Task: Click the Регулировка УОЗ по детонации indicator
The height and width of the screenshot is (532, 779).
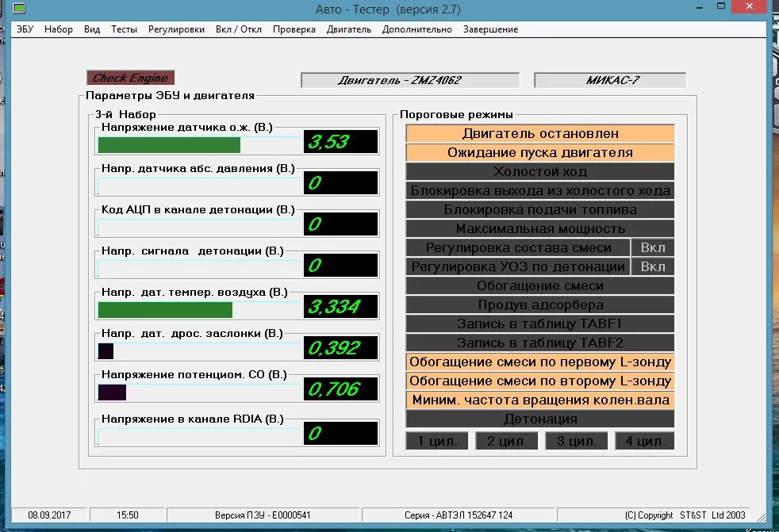Action: [x=518, y=266]
